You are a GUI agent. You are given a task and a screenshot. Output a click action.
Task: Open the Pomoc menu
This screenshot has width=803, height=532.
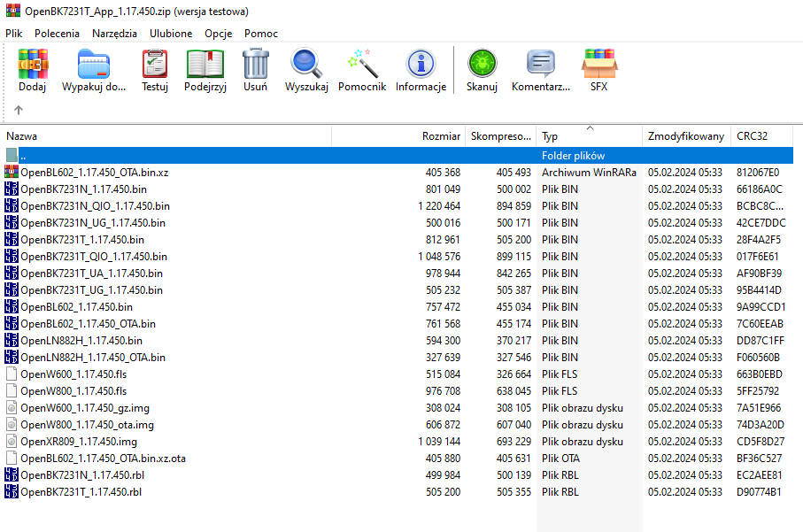pyautogui.click(x=261, y=34)
